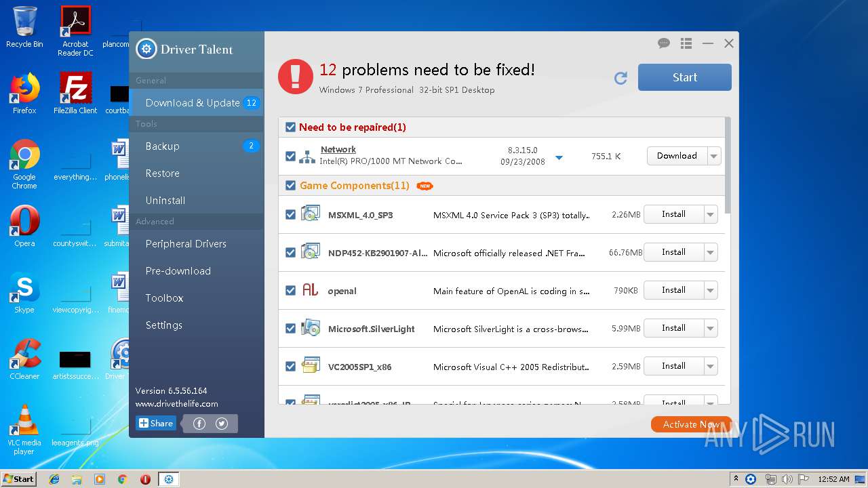The width and height of the screenshot is (868, 488).
Task: Click the Share button in sidebar
Action: [x=156, y=424]
